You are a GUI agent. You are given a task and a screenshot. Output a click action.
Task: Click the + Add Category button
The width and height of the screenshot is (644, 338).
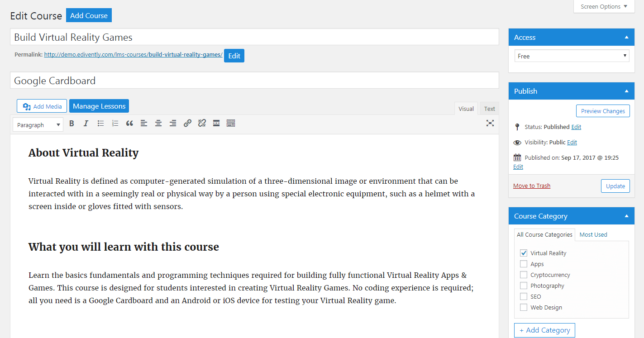coord(544,330)
